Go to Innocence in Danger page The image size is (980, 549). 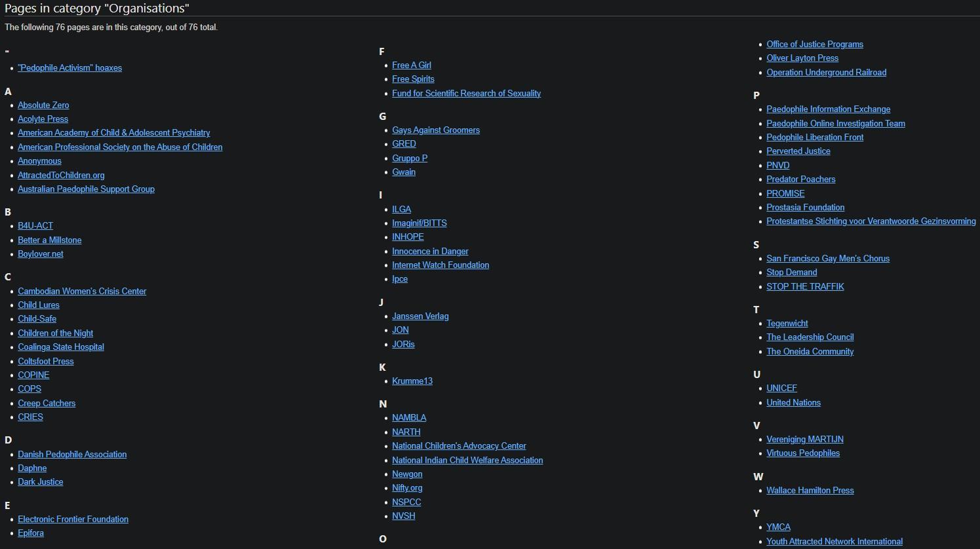click(x=430, y=251)
